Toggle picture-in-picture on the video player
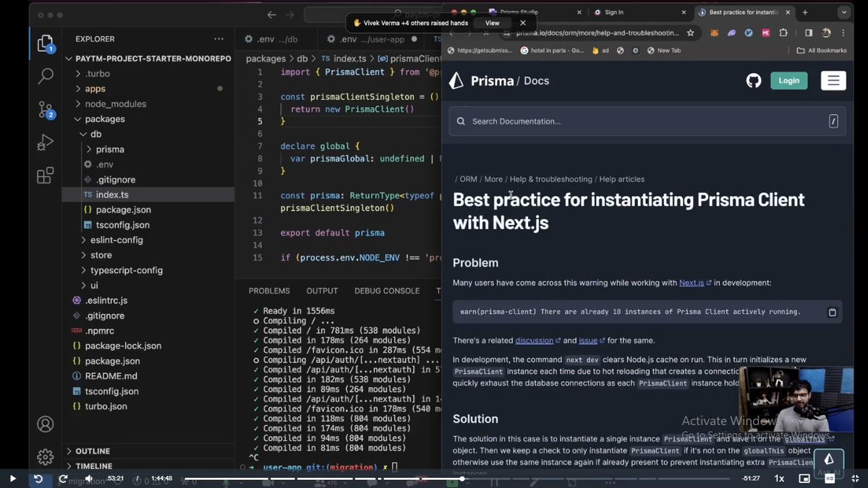Image resolution: width=868 pixels, height=488 pixels. 804,479
